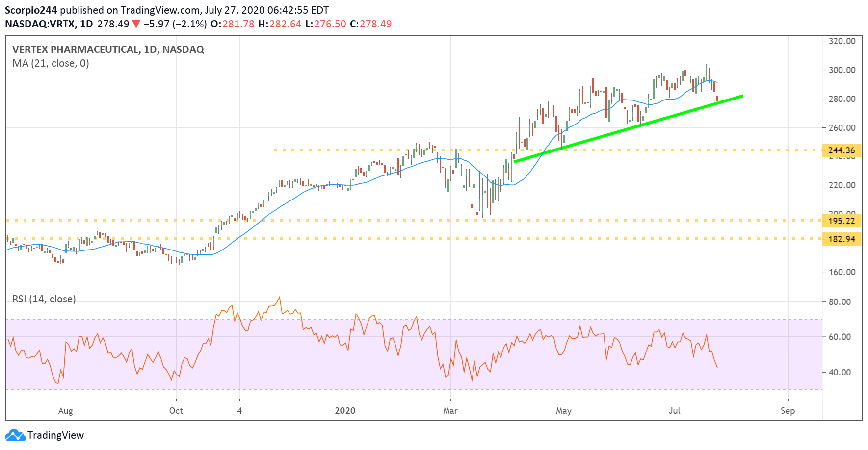This screenshot has width=868, height=450.
Task: Click the TradingView cloud logo icon
Action: 15,435
